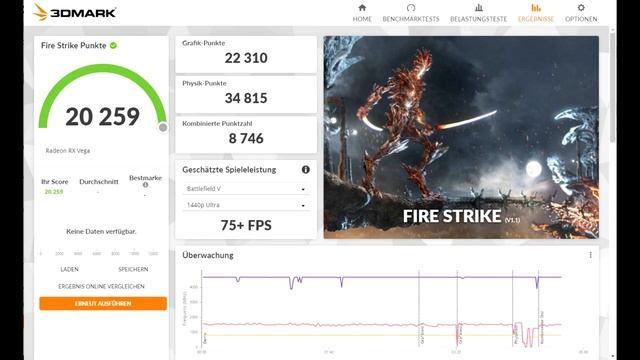
Task: Click the Geschätzte Spieleleistung info icon
Action: 305,169
